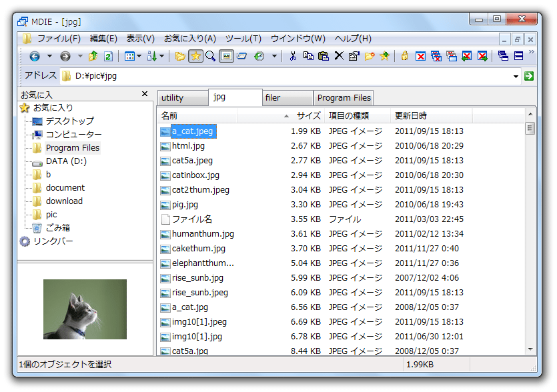Image resolution: width=557 pixels, height=392 pixels.
Task: Delete selected file with X icon
Action: click(x=339, y=56)
